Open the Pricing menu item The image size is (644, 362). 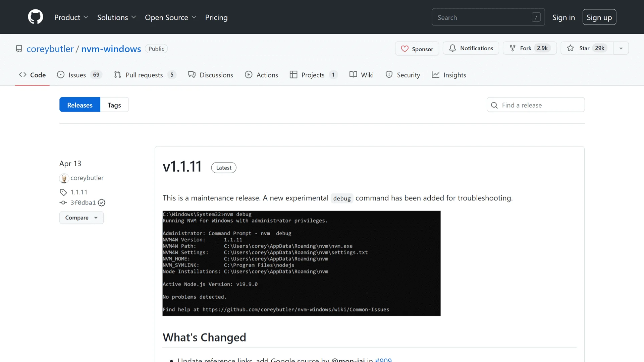point(216,17)
